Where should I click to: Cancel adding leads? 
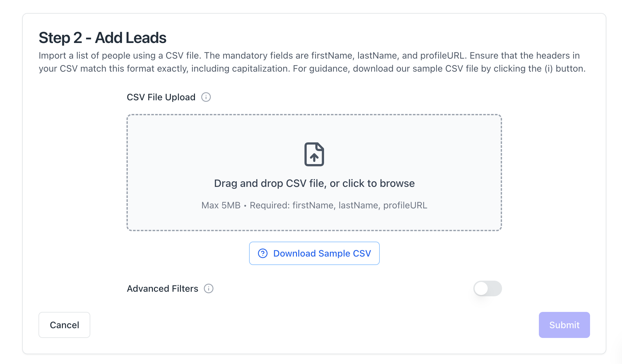click(x=64, y=325)
